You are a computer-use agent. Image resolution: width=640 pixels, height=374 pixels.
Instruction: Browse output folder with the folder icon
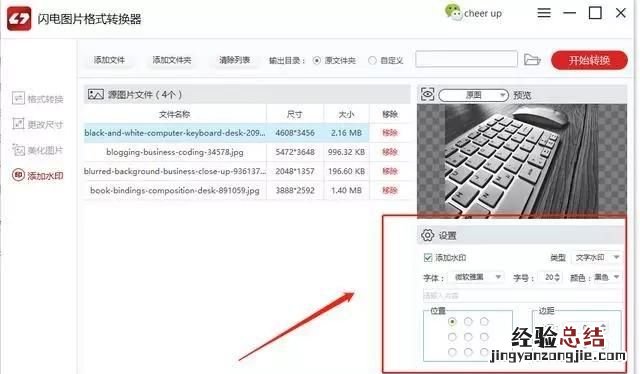coord(532,60)
